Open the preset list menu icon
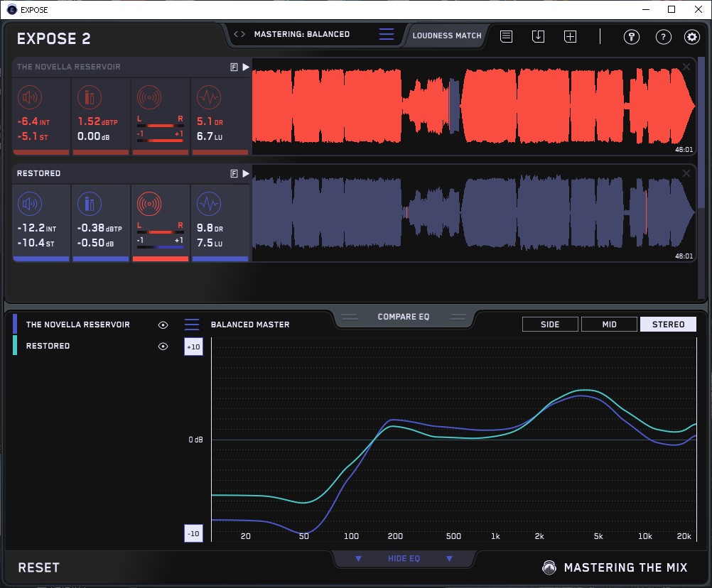The image size is (712, 588). 387,34
